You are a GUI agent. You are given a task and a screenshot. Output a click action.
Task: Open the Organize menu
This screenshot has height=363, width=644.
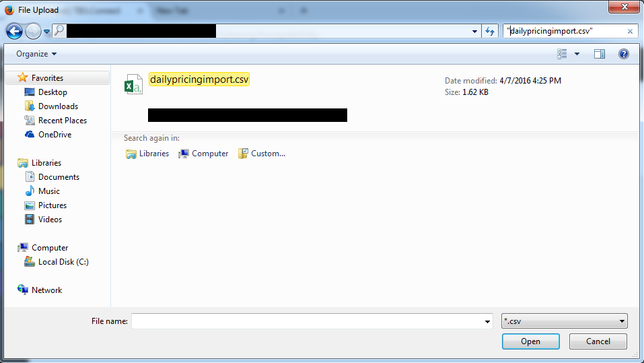(36, 54)
